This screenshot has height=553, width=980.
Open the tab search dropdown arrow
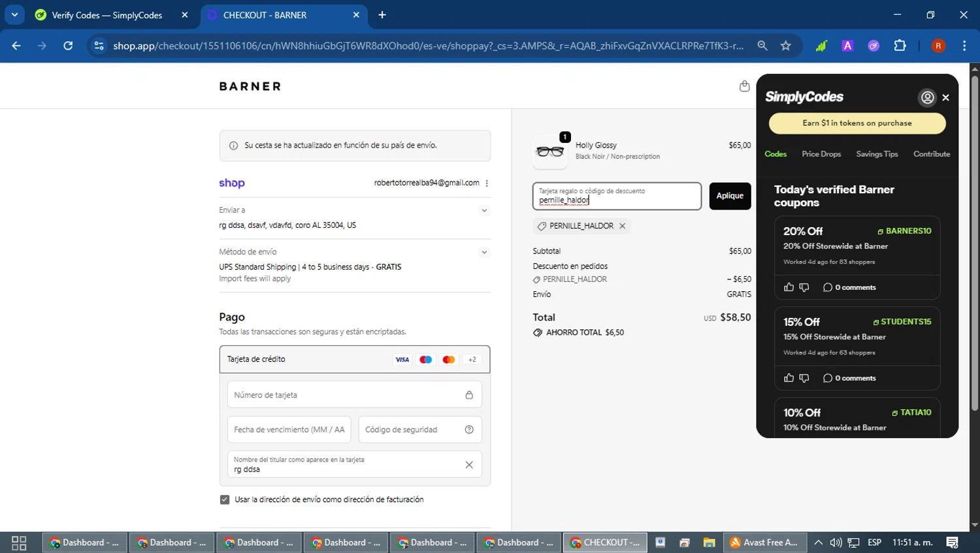pyautogui.click(x=14, y=15)
